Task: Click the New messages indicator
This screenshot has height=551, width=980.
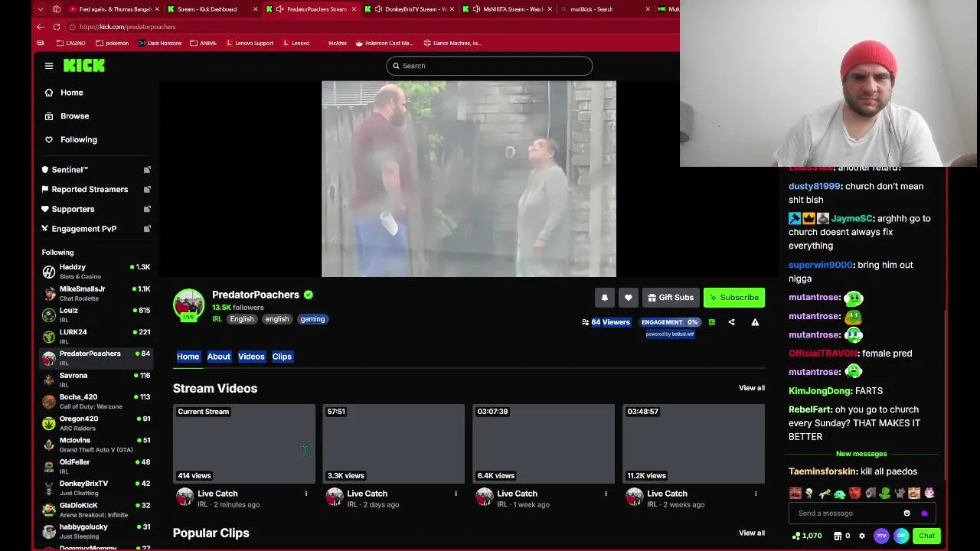Action: coord(861,454)
